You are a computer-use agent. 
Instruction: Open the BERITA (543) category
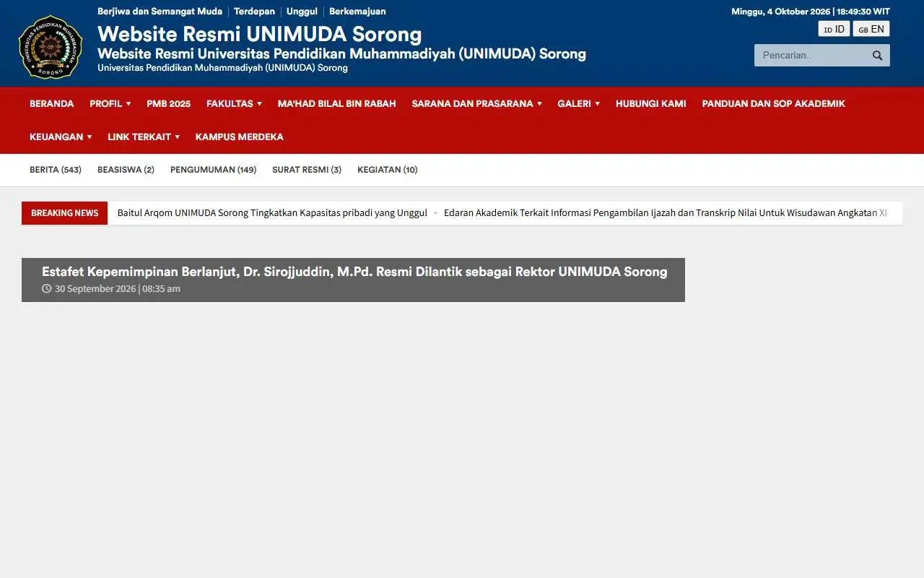pyautogui.click(x=56, y=170)
